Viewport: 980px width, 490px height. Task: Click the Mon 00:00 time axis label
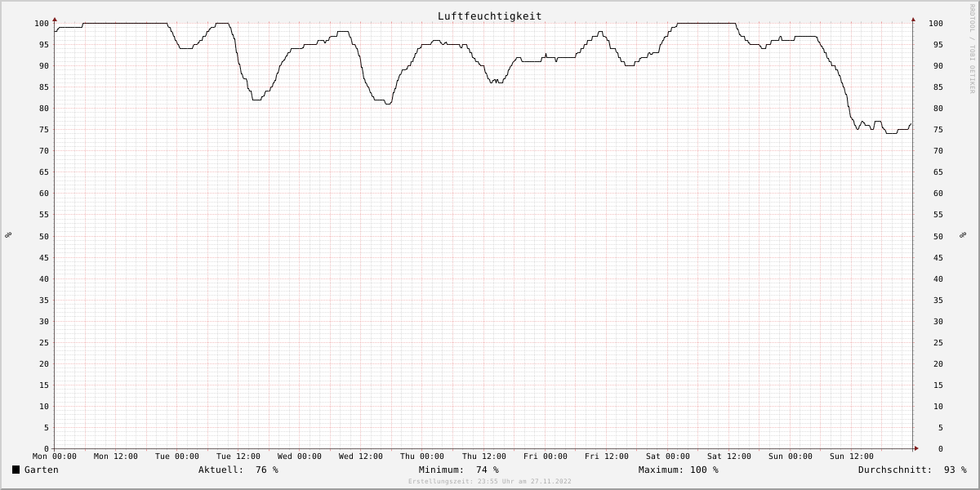pos(55,457)
